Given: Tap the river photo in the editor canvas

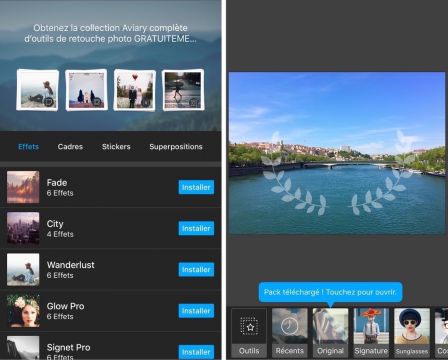Looking at the screenshot, I should tap(337, 153).
